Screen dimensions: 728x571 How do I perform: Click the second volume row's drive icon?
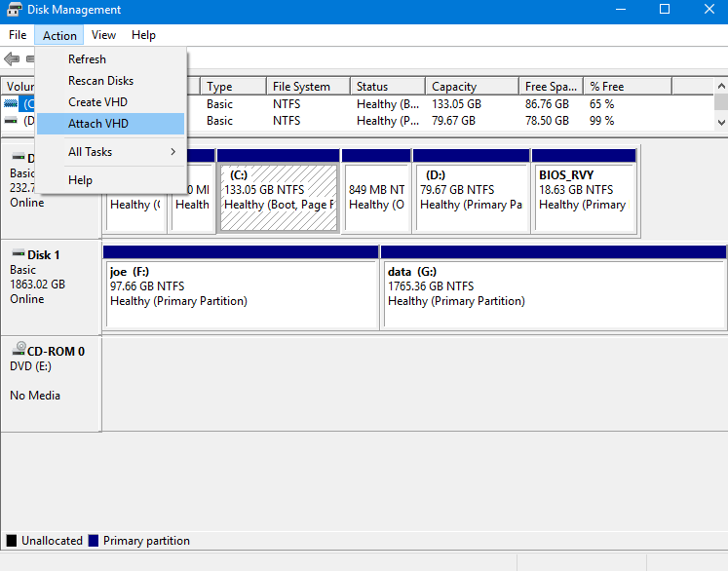(12, 121)
